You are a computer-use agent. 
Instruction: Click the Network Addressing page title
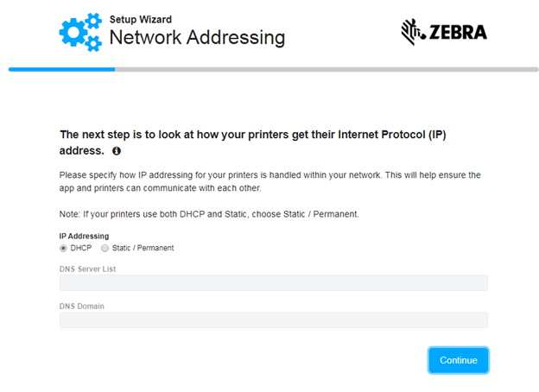click(197, 38)
